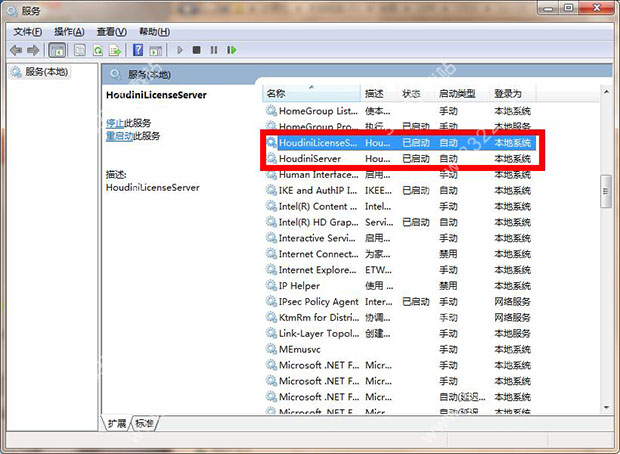
Task: Select the MEmusvc service row
Action: tap(400, 349)
